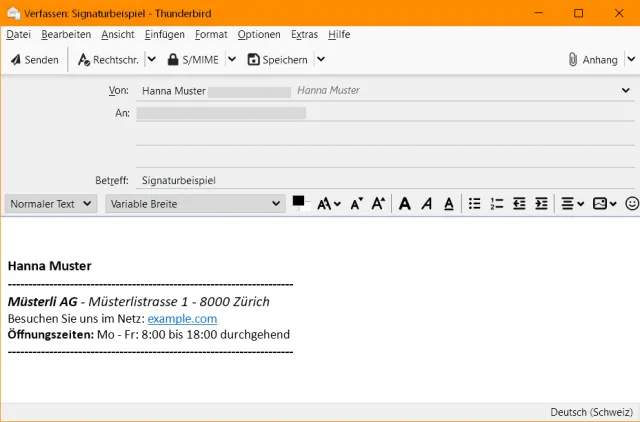
Task: Open the Einfügen menu
Action: pos(164,34)
